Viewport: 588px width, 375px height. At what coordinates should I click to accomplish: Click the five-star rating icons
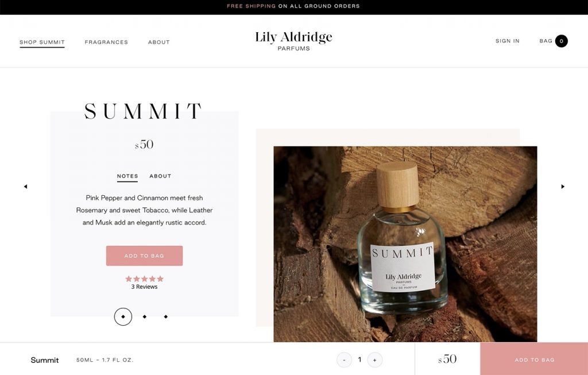click(144, 279)
